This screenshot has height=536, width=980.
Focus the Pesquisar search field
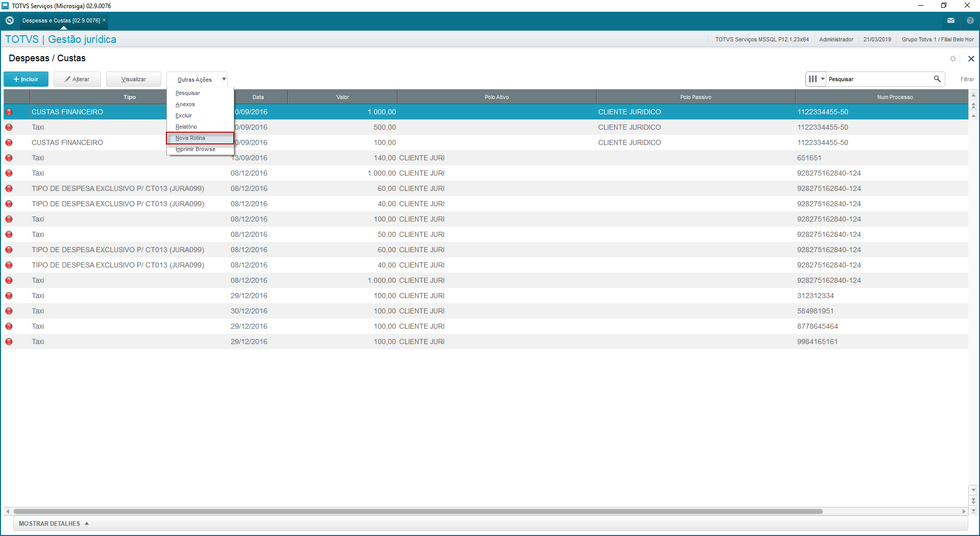[x=879, y=79]
